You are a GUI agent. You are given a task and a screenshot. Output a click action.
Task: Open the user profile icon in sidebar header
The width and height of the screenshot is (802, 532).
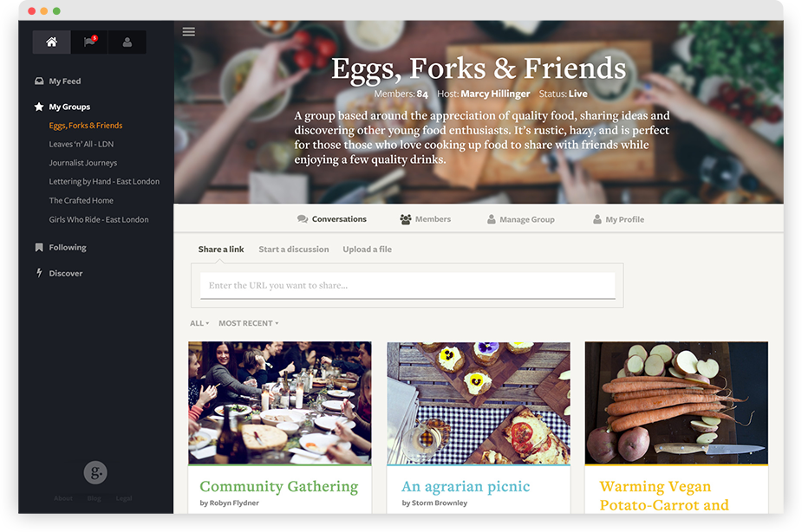(x=127, y=42)
